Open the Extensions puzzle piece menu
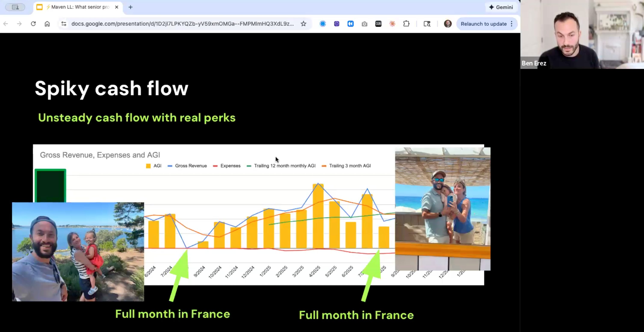Image resolution: width=644 pixels, height=332 pixels. (x=406, y=24)
